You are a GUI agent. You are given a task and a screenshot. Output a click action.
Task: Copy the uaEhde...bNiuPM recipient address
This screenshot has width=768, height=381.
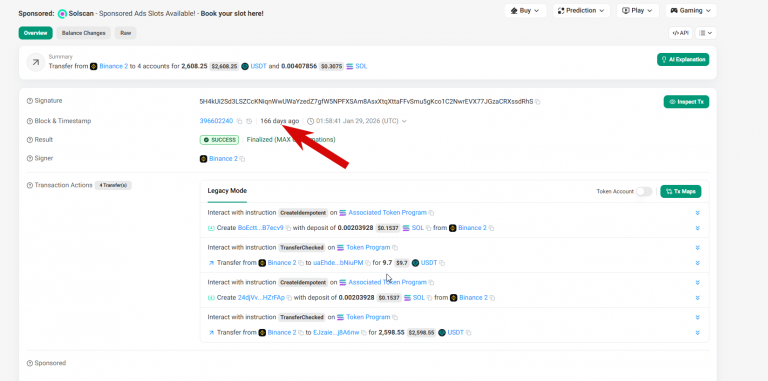[368, 263]
